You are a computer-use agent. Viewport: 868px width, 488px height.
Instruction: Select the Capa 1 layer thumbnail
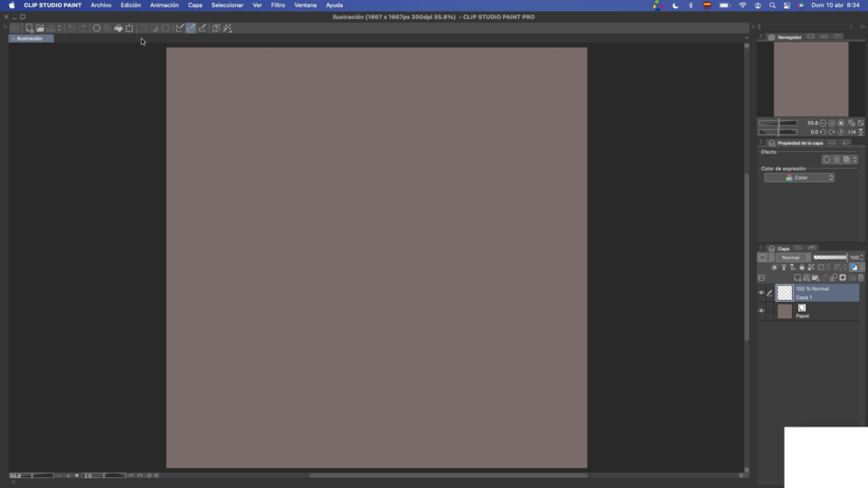click(x=785, y=293)
